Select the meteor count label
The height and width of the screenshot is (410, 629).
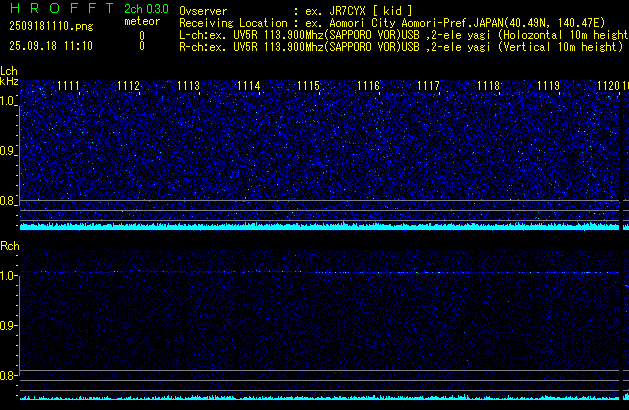tap(141, 21)
